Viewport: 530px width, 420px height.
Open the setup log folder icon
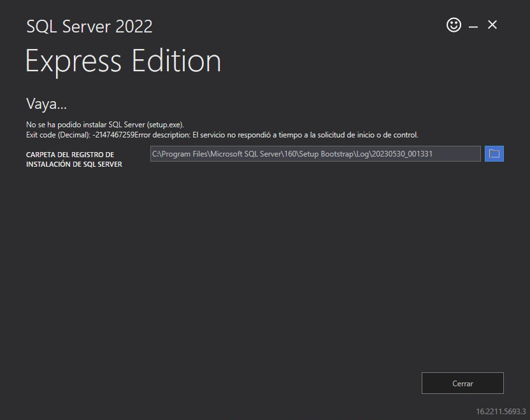(x=494, y=153)
